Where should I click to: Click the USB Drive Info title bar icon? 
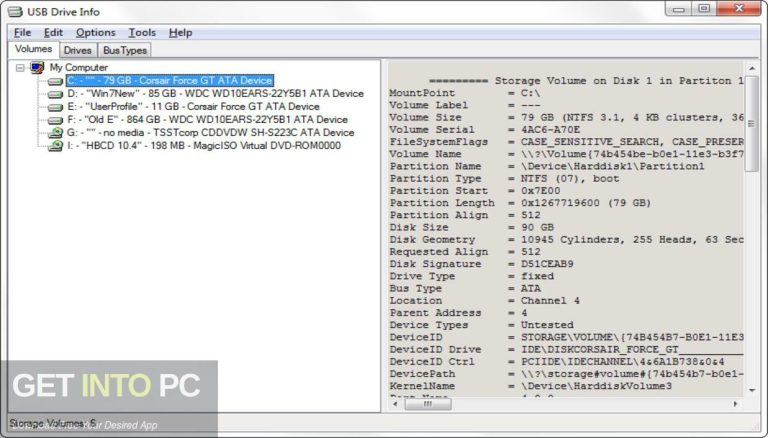(15, 10)
